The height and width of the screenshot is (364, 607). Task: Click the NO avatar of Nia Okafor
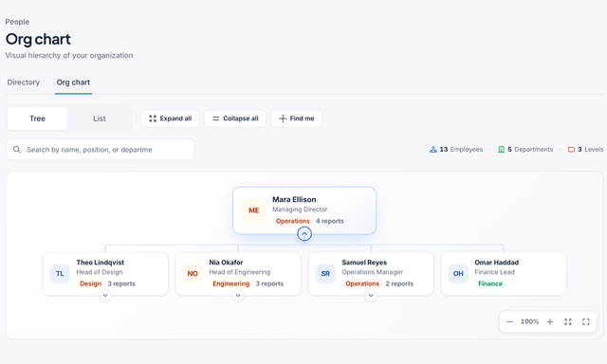pyautogui.click(x=193, y=274)
